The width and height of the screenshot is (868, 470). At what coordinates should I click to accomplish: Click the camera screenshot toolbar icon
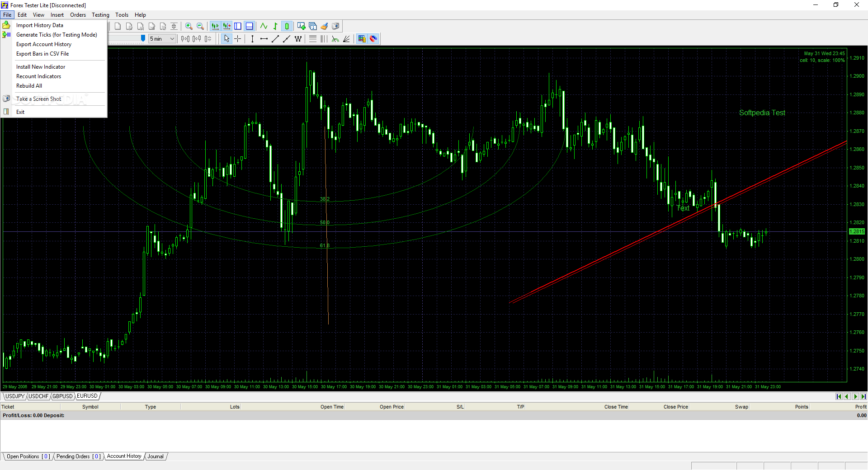pyautogui.click(x=335, y=26)
